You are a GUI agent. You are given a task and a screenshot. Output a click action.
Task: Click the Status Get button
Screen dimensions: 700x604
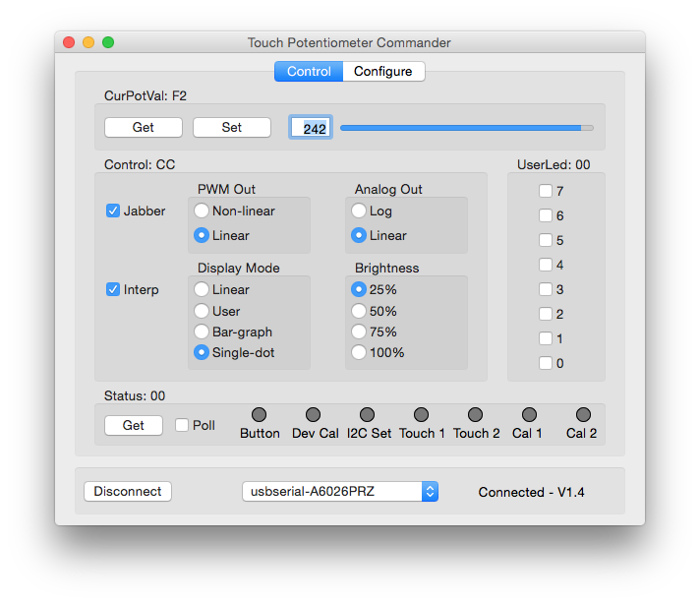click(134, 425)
